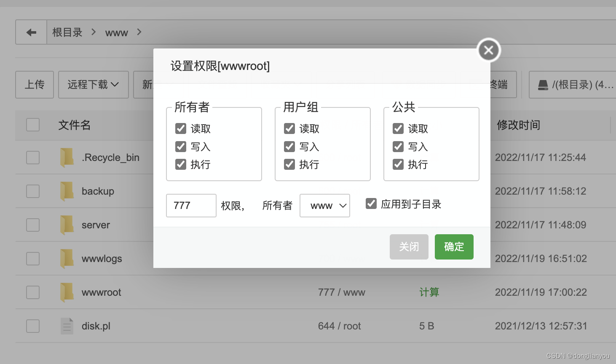
Task: Expand the chevron after 根目录 in breadcrumb
Action: [x=94, y=32]
